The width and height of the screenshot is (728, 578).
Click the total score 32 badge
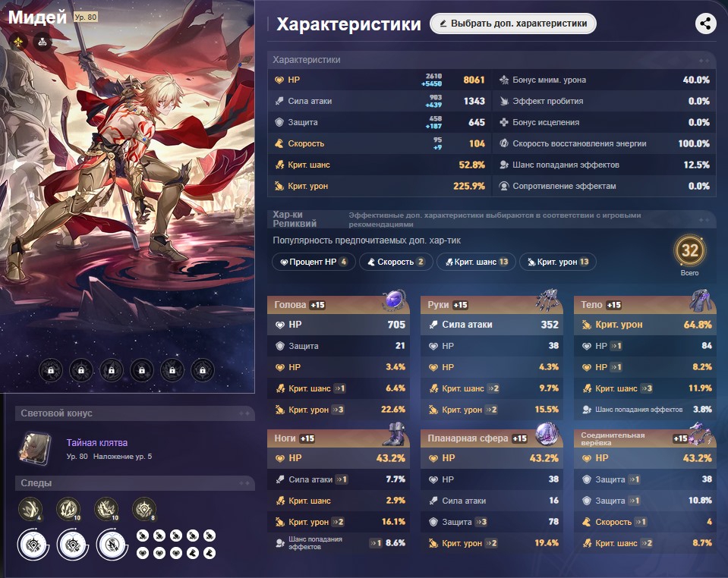point(689,250)
